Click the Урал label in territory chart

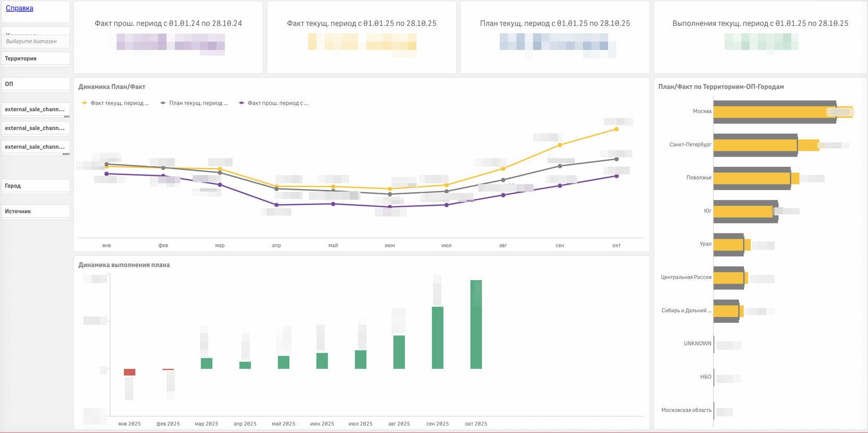(705, 244)
